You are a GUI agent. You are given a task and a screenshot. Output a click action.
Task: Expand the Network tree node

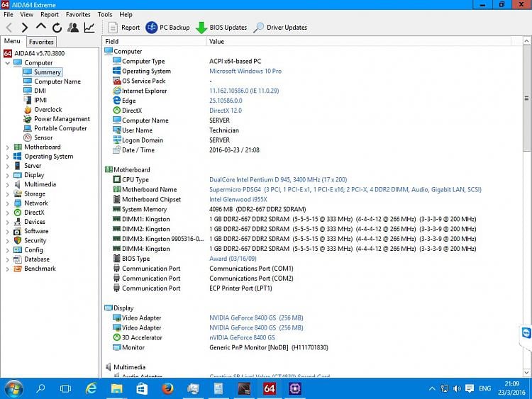(8, 203)
